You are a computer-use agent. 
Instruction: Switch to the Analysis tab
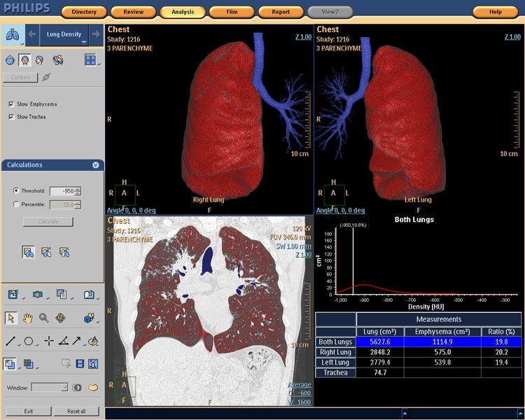coord(183,12)
